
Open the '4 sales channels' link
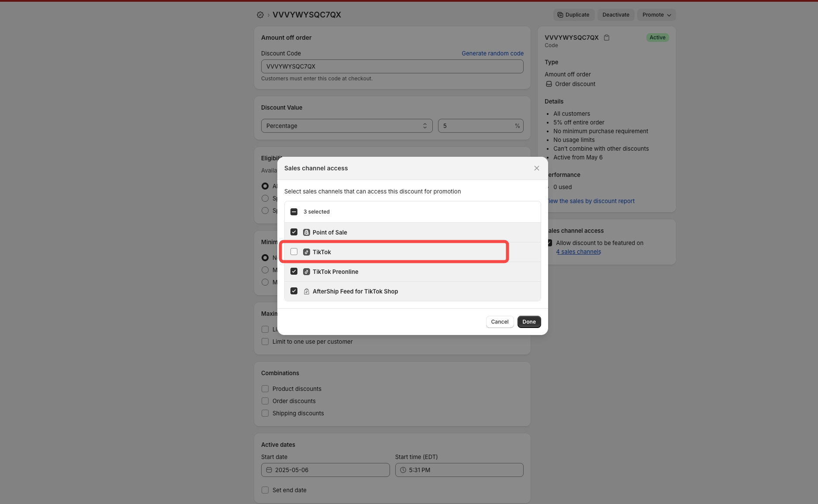pyautogui.click(x=578, y=252)
